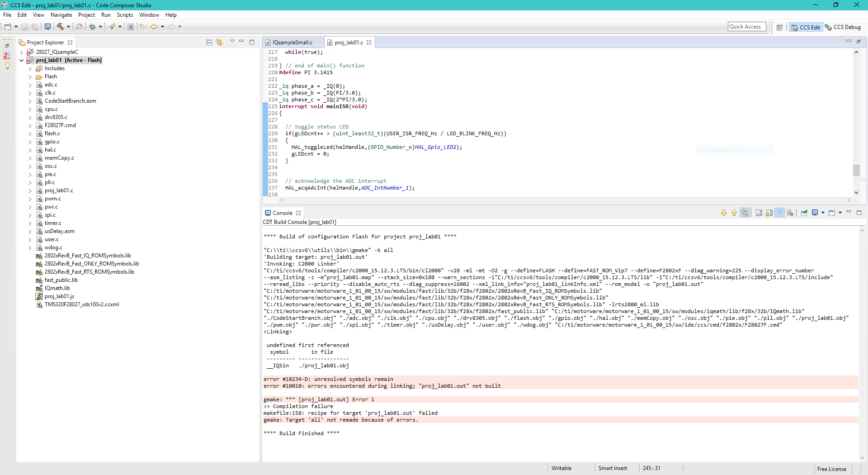Viewport: 868px width, 475px height.
Task: Open the Open Perspective icon near Quick Access
Action: (x=779, y=27)
